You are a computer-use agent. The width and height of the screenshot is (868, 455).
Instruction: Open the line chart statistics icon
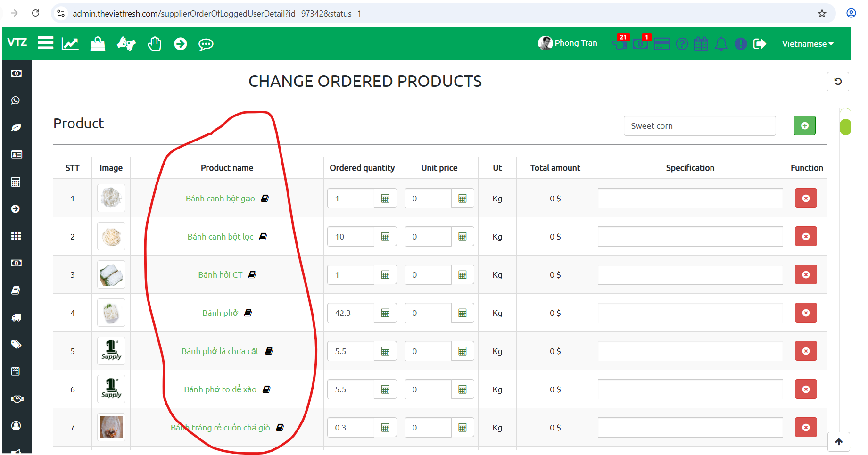coord(70,44)
